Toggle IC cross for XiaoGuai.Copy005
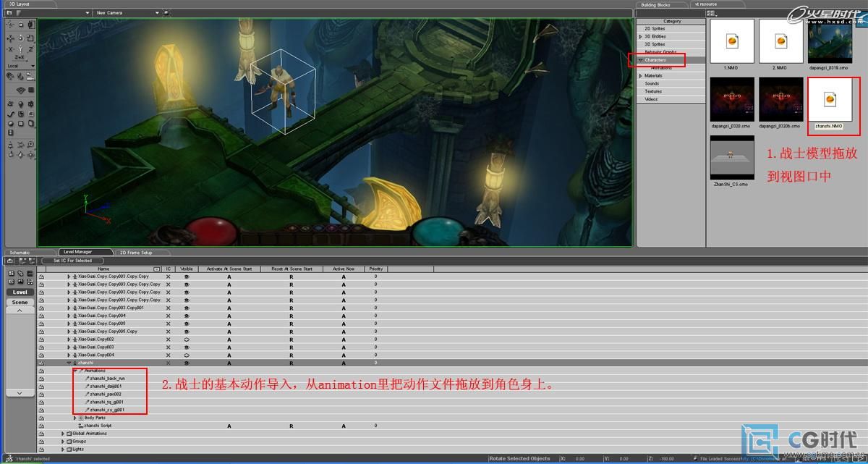 tap(168, 324)
